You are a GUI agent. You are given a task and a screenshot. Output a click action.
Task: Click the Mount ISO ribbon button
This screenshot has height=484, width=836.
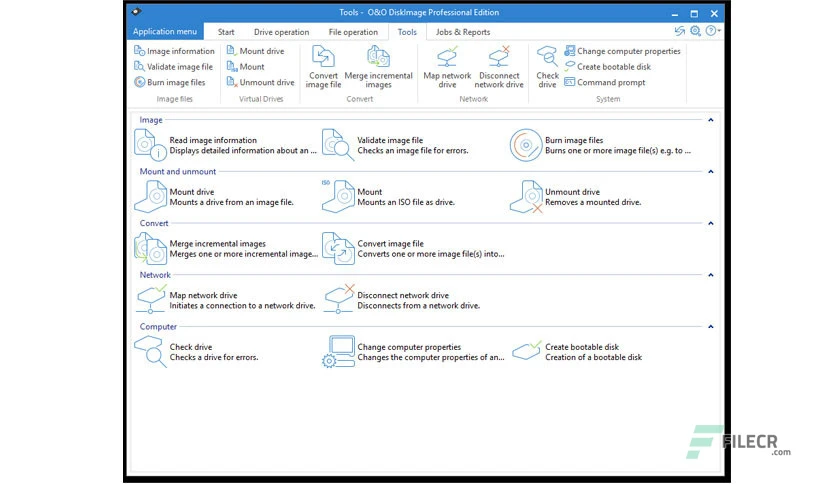click(x=245, y=67)
